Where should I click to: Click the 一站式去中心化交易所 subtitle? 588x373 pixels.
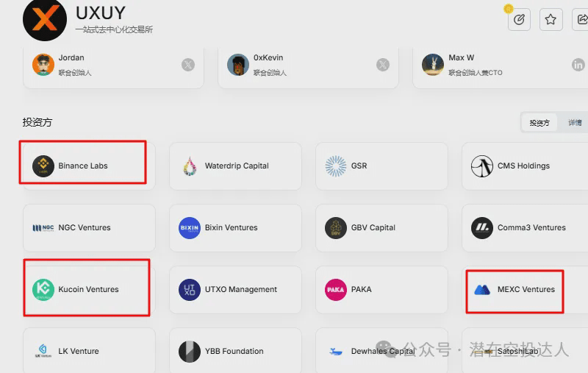(x=114, y=29)
